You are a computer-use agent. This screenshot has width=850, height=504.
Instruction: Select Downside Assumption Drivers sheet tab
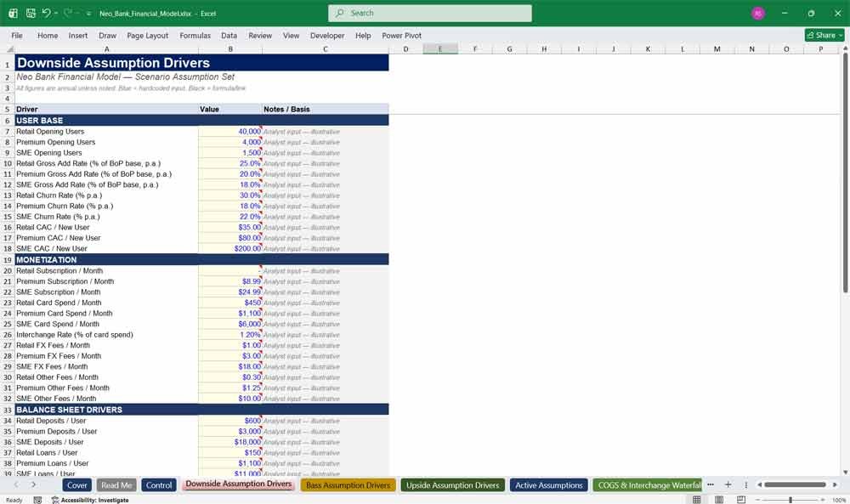239,484
